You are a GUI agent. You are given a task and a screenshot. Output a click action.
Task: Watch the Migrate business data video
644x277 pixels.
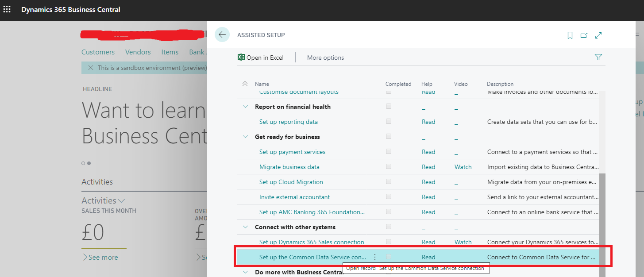click(463, 167)
